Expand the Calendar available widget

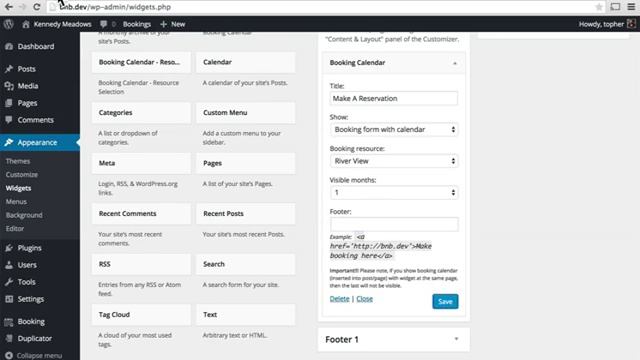[246, 62]
